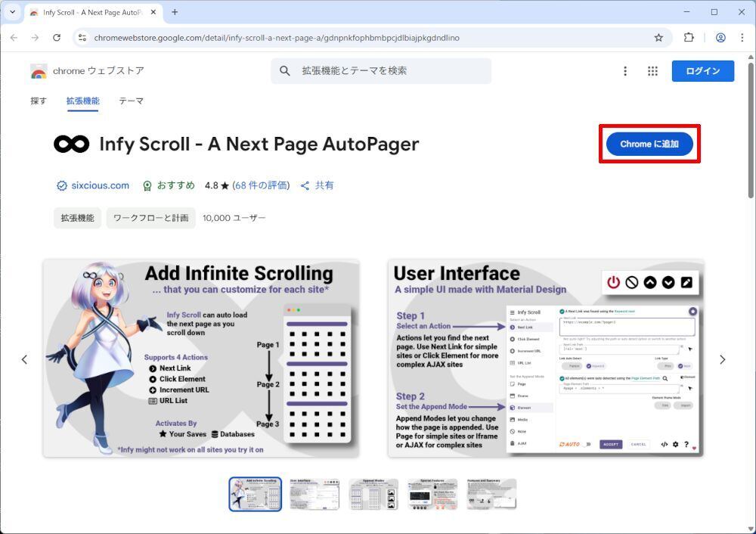Open site information icon in address bar

point(82,38)
